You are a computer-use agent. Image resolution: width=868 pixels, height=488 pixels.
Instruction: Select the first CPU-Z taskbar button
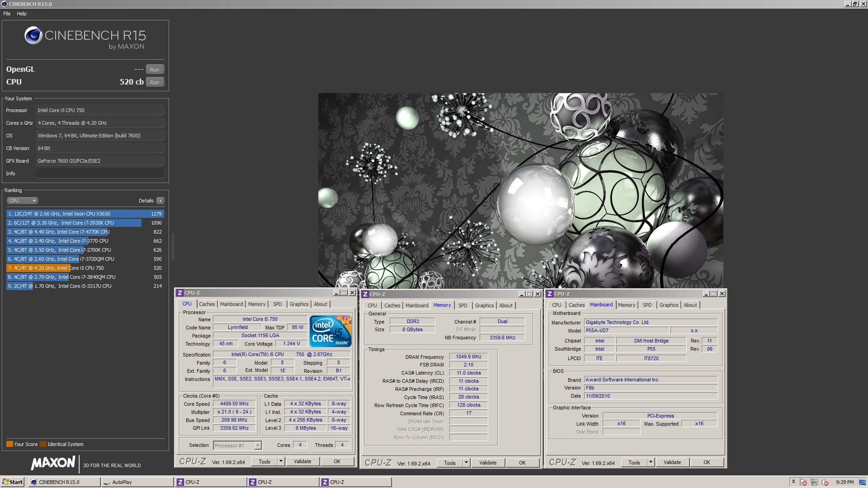(211, 482)
